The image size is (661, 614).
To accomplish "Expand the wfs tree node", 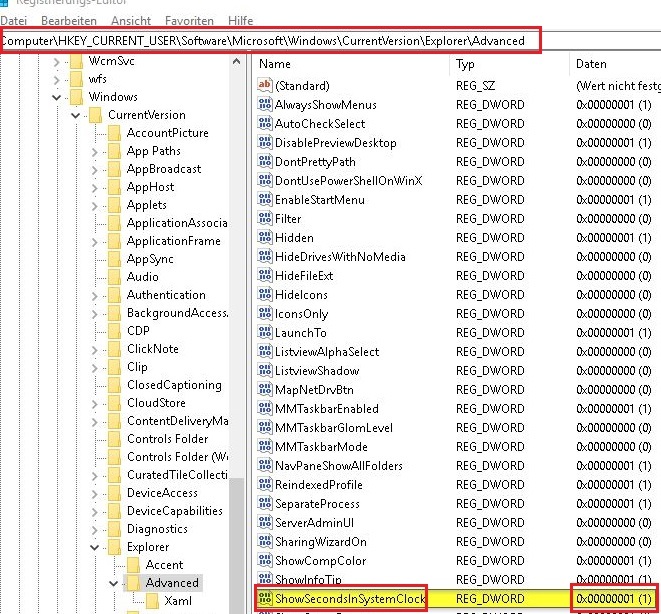I will (56, 80).
